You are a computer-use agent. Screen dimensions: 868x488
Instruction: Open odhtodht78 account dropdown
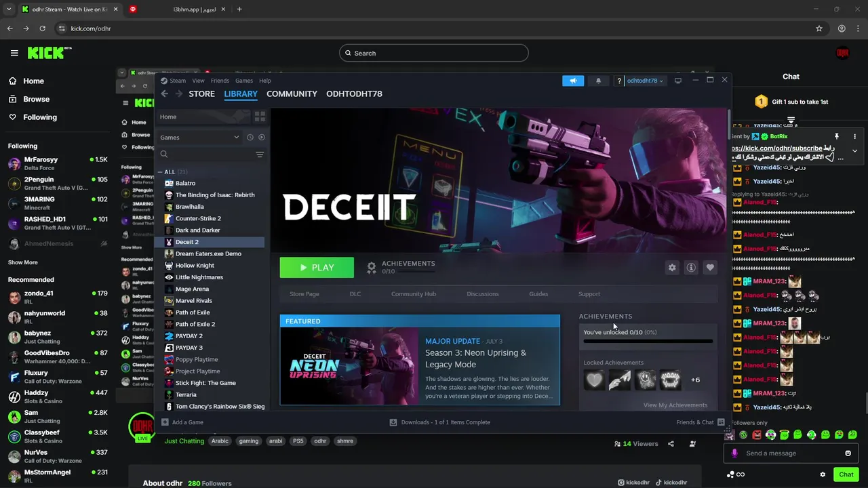(645, 81)
